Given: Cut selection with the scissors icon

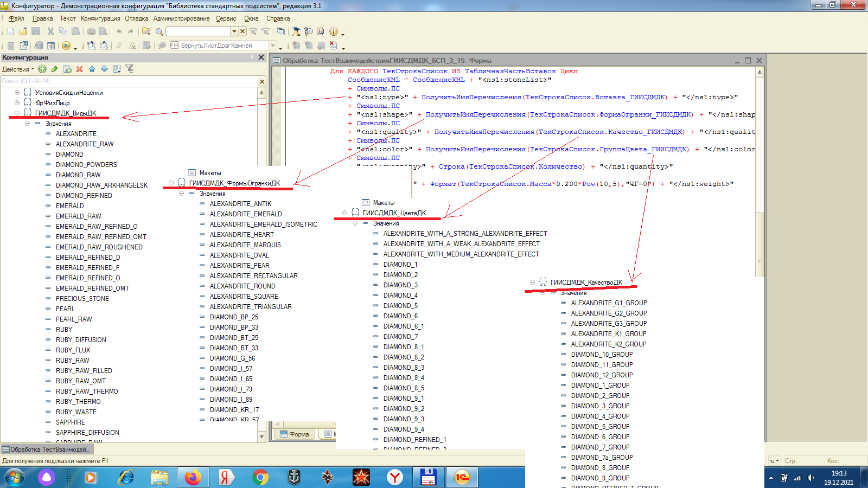Looking at the screenshot, I should (x=50, y=31).
